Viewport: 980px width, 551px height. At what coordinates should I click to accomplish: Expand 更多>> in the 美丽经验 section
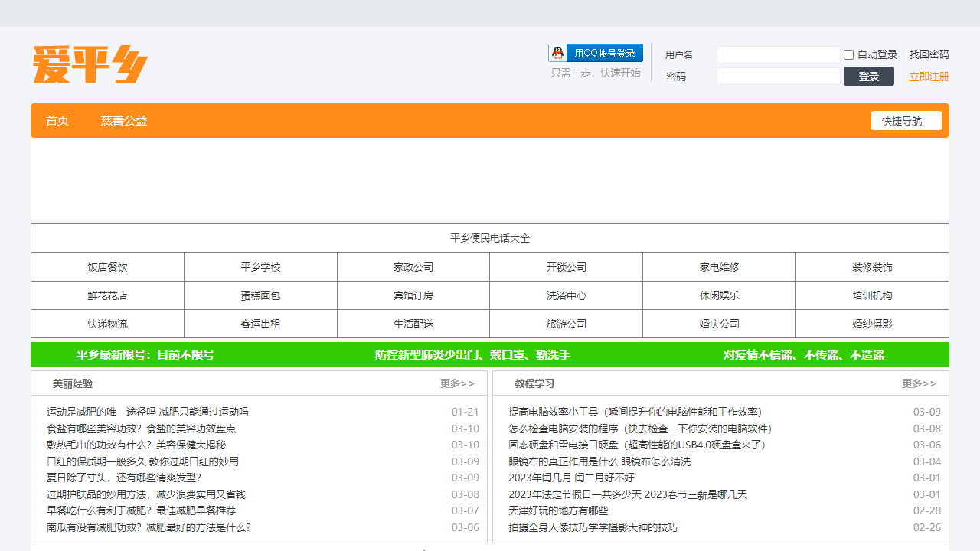pyautogui.click(x=457, y=383)
